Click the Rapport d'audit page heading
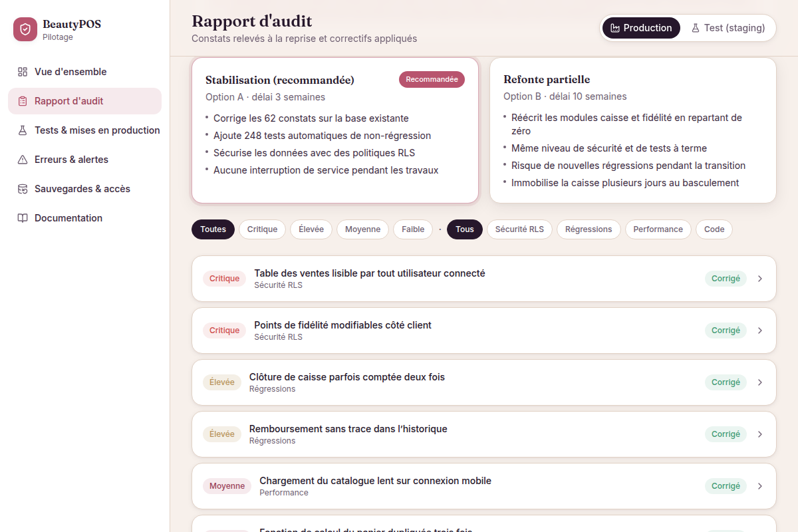The width and height of the screenshot is (798, 532). (x=251, y=21)
